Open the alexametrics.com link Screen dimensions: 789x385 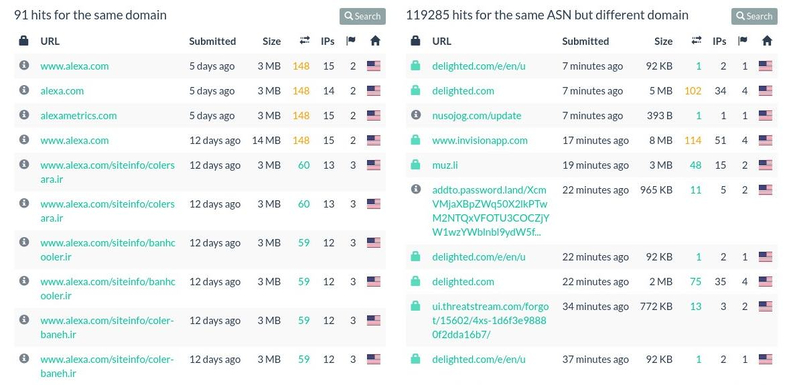pos(78,115)
